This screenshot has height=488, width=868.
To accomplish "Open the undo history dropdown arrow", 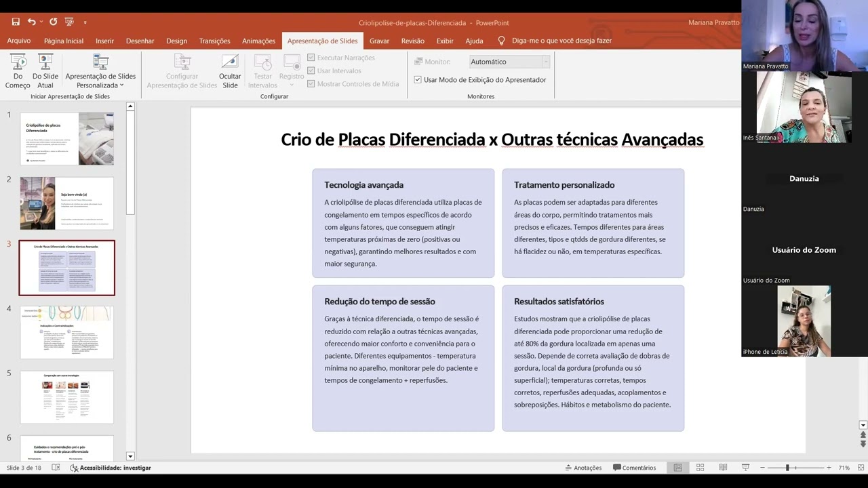I will point(41,22).
